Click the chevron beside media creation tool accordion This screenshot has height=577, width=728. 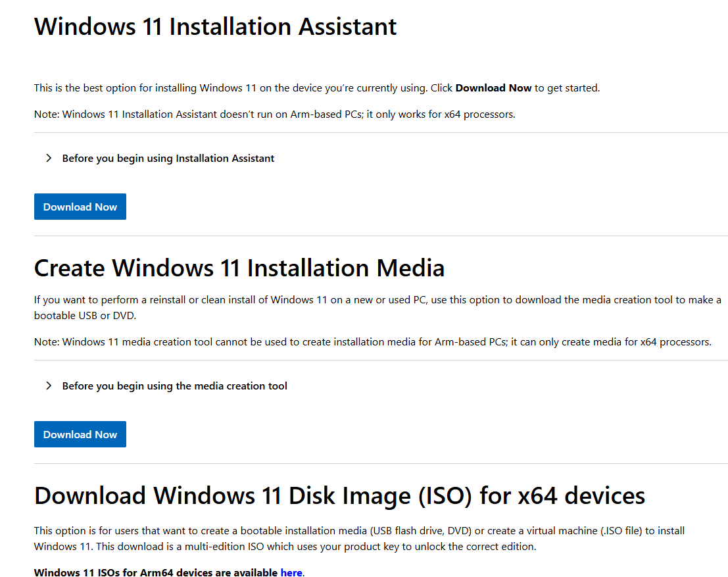tap(48, 386)
